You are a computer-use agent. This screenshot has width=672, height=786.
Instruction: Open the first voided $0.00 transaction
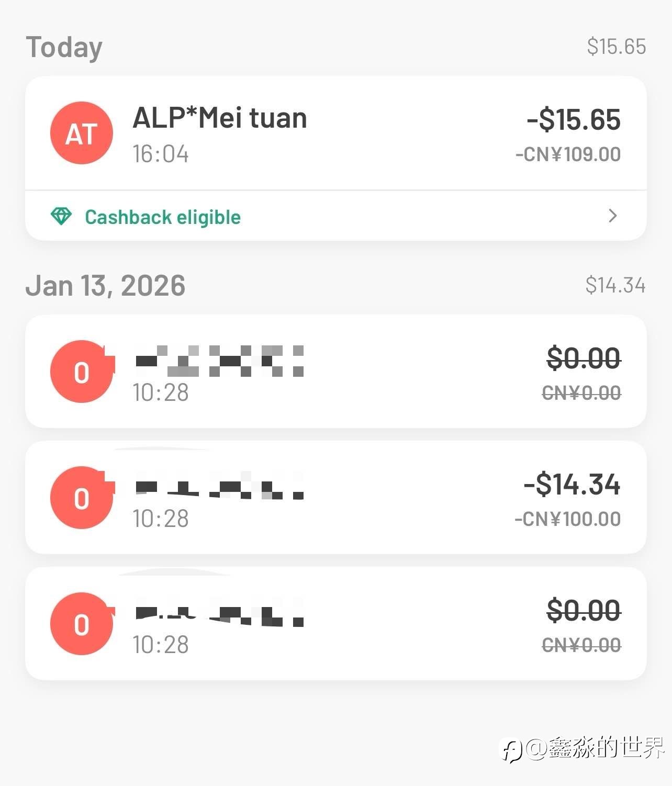click(335, 371)
